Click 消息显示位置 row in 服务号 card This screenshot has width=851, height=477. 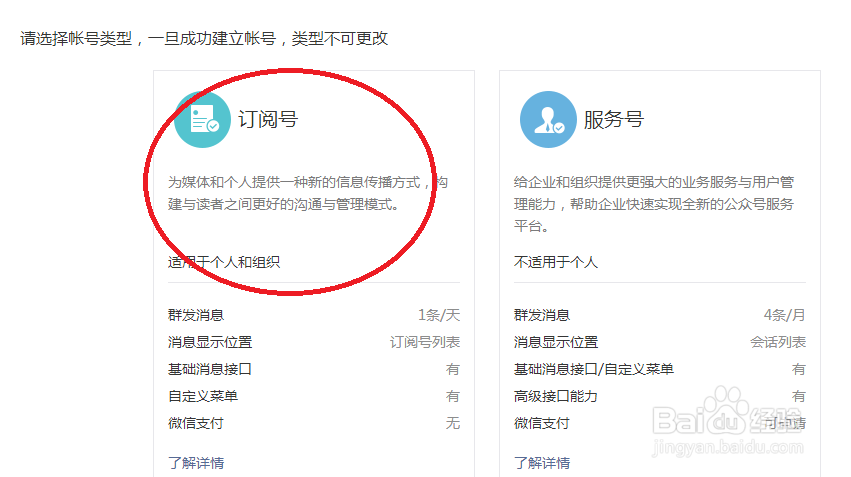click(x=660, y=342)
